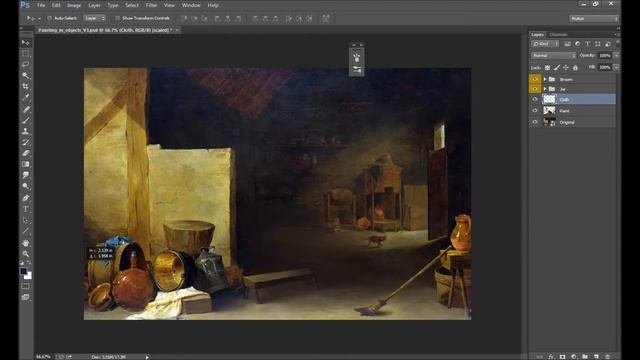This screenshot has width=640, height=360.
Task: Select the Brush tool
Action: (26, 120)
